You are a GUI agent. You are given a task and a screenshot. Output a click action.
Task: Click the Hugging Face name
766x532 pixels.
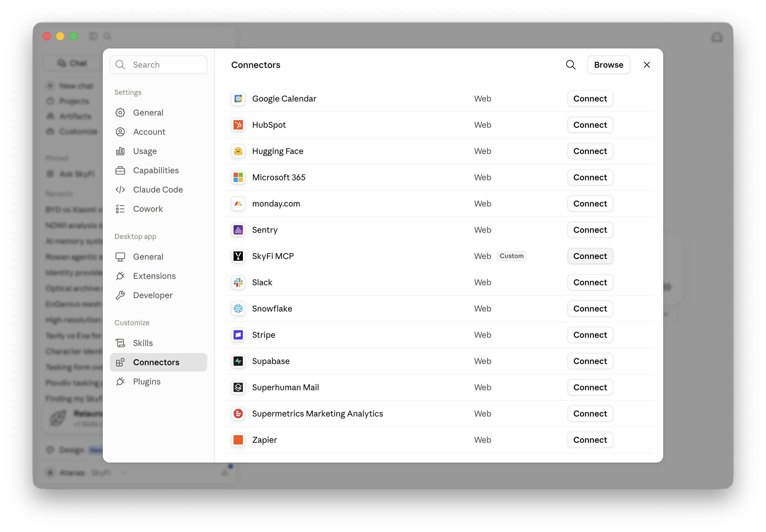pos(278,151)
